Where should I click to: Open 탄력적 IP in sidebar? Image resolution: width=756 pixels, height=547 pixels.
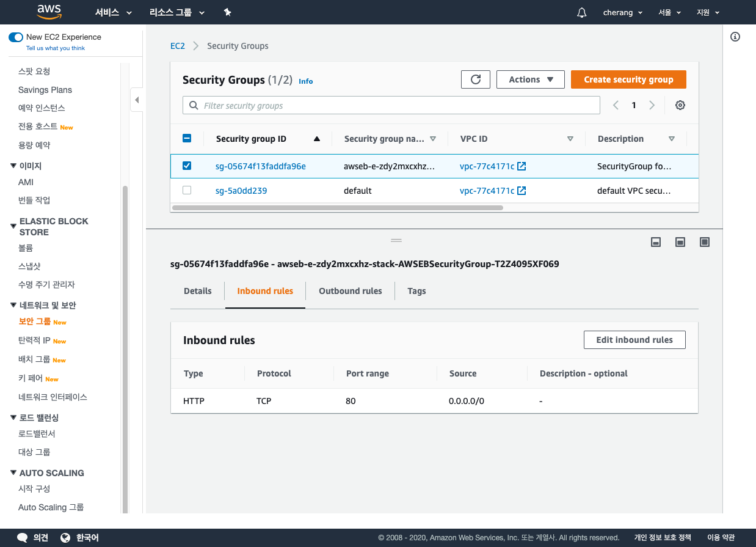tap(34, 340)
